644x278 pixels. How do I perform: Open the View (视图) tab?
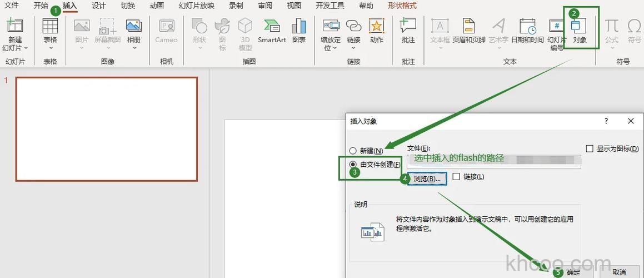point(293,6)
